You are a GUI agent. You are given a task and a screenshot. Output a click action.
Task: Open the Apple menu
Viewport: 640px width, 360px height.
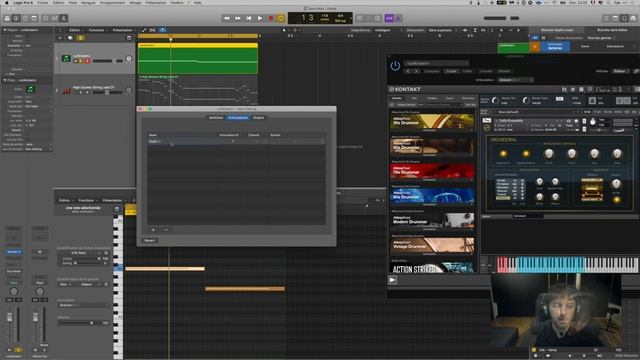pos(7,2)
